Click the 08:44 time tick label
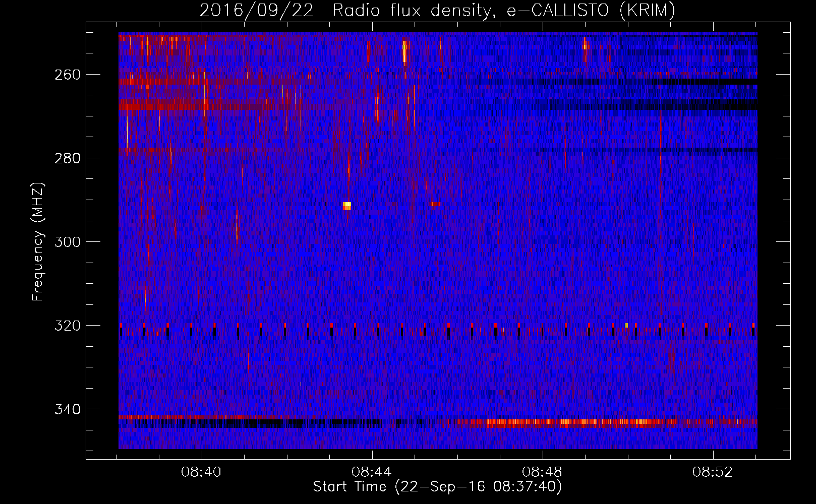 pyautogui.click(x=372, y=472)
